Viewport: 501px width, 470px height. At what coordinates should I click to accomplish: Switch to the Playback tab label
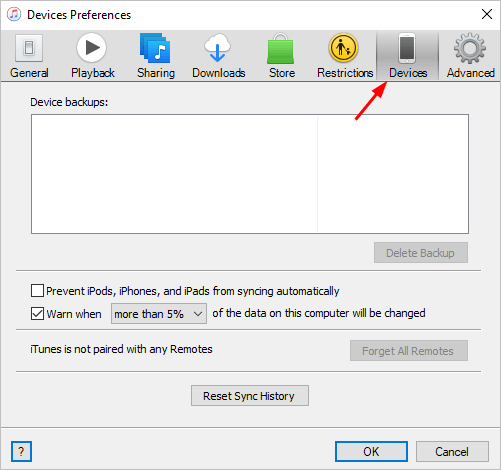click(x=93, y=73)
